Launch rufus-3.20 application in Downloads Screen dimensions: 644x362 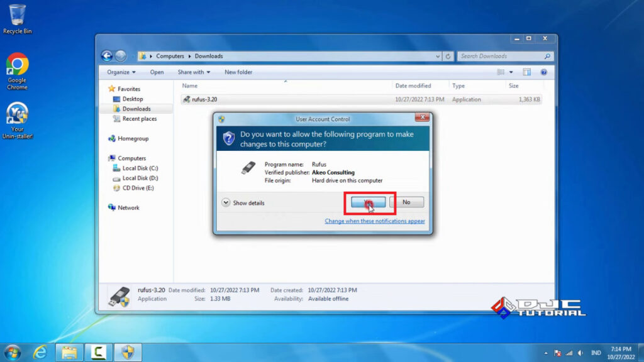coord(201,99)
